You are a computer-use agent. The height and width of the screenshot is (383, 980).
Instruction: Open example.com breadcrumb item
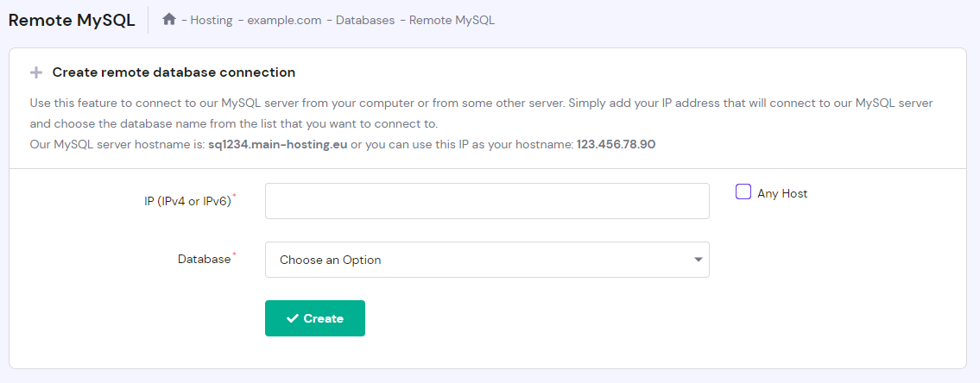point(283,20)
